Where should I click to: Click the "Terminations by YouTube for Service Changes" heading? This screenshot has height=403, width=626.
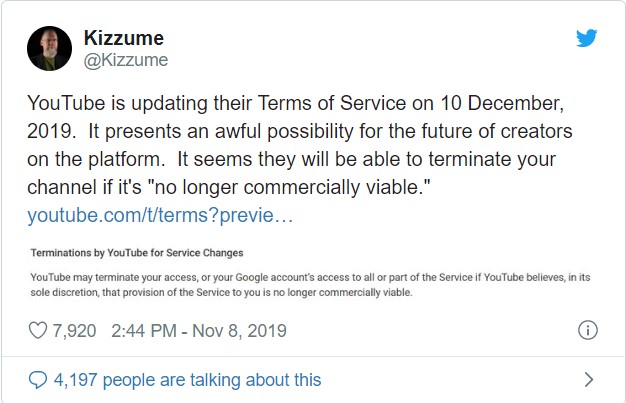point(137,253)
